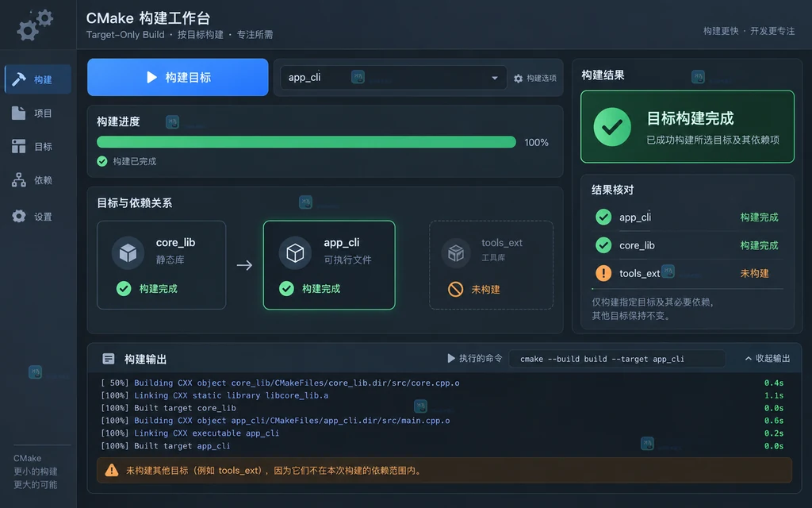Click the app_cli cube icon
The width and height of the screenshot is (812, 508).
point(295,252)
